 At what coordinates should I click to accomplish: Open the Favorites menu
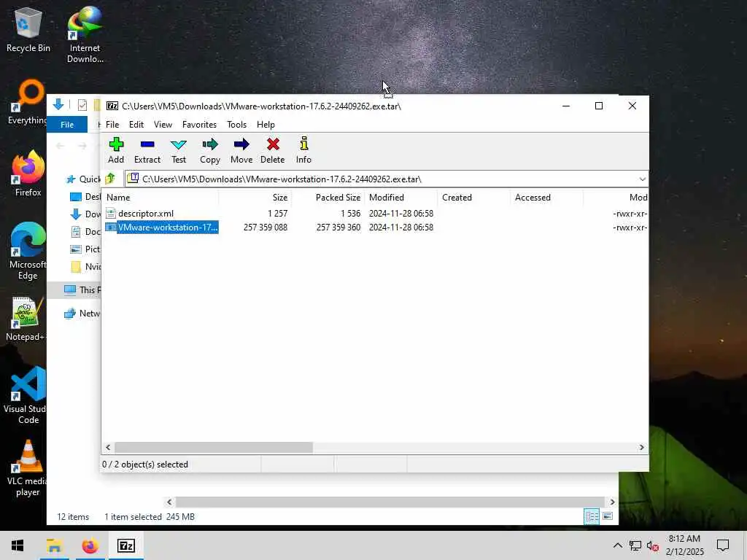click(199, 124)
